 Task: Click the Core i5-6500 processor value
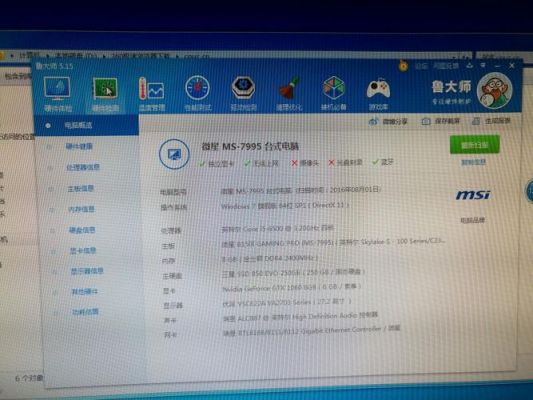[278, 228]
